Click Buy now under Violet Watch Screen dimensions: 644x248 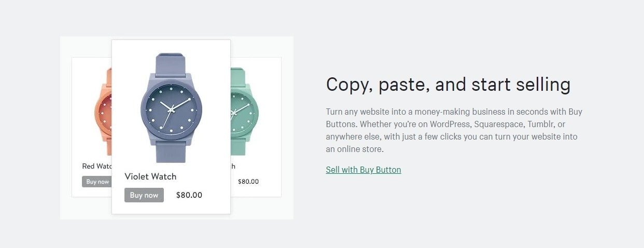tap(144, 195)
